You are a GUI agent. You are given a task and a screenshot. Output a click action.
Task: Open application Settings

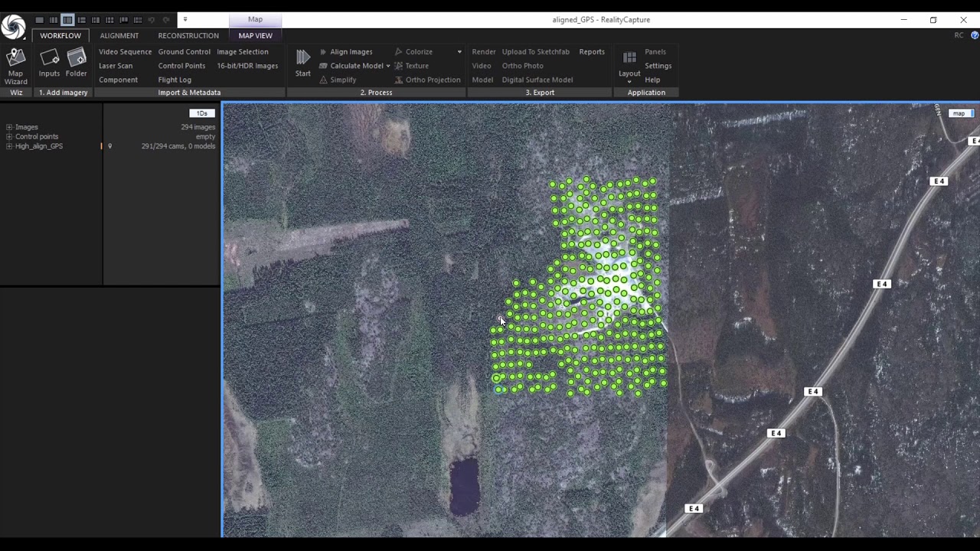click(x=658, y=66)
